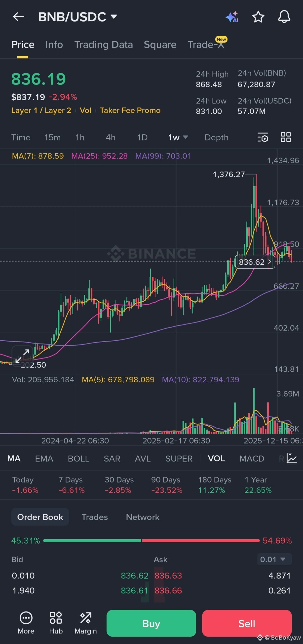This screenshot has height=644, width=303.
Task: Open the 0.01 order book precision dropdown
Action: 274,559
